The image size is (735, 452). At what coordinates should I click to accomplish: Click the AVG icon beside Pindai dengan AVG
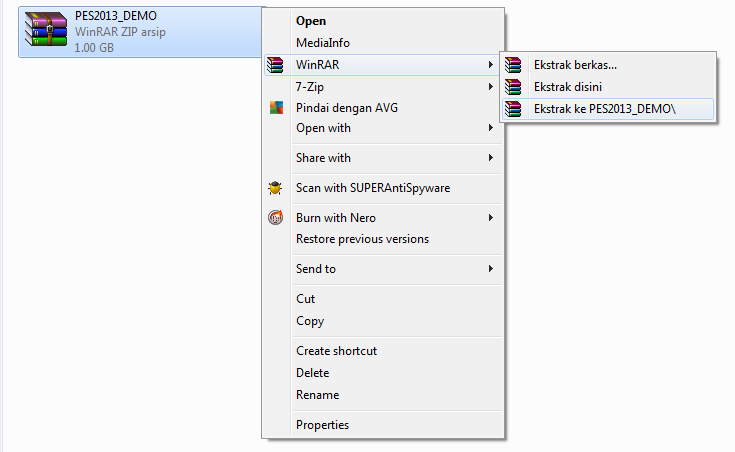276,108
